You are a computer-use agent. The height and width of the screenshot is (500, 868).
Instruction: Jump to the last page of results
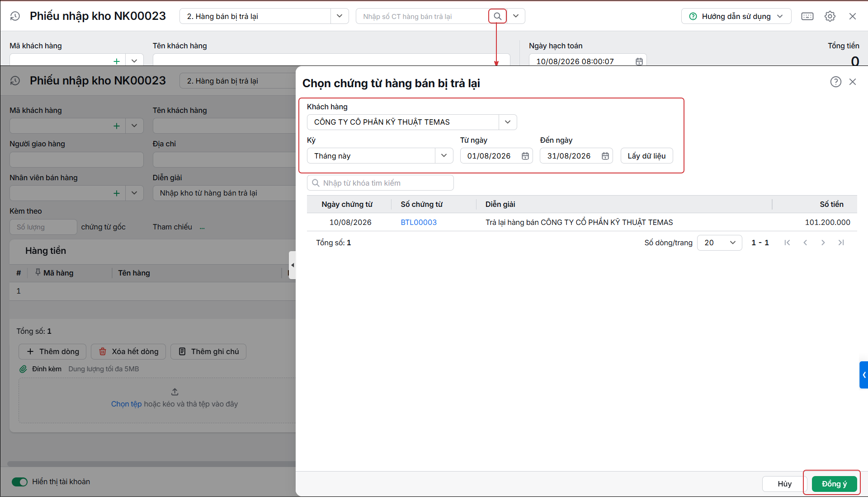pyautogui.click(x=841, y=243)
